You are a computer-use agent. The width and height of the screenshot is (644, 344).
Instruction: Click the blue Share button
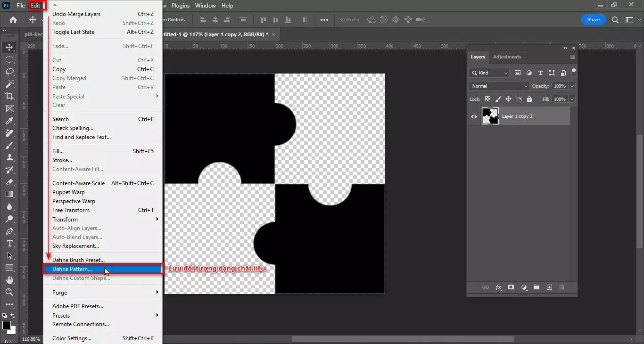point(593,19)
